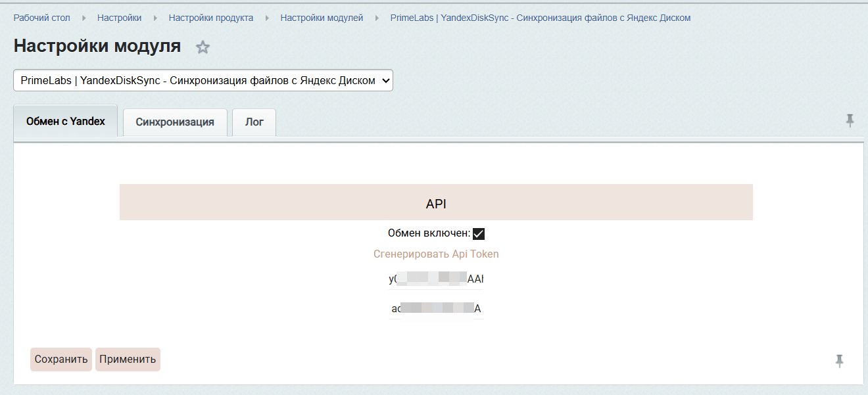Open the module selection dropdown
Screen dimensions: 868x395
pyautogui.click(x=203, y=81)
